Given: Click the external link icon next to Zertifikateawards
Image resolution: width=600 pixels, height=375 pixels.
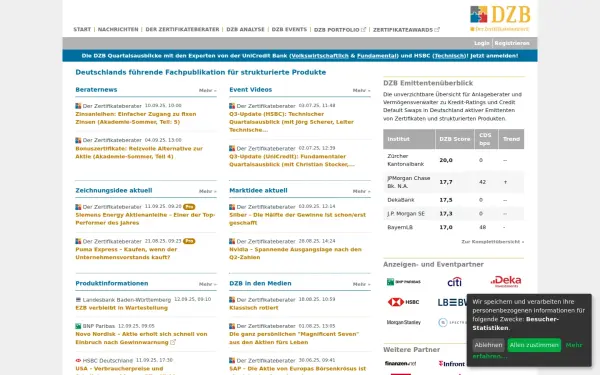Looking at the screenshot, I should point(437,29).
